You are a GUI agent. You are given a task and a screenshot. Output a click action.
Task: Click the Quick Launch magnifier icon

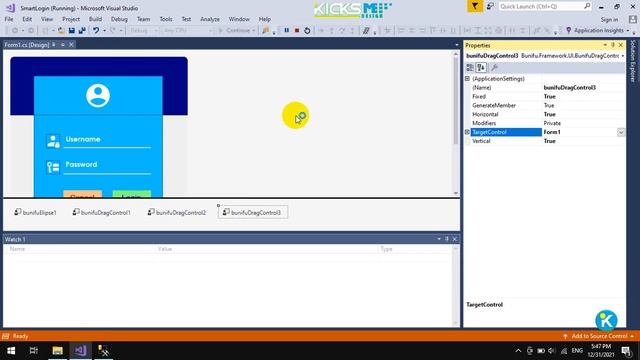587,6
